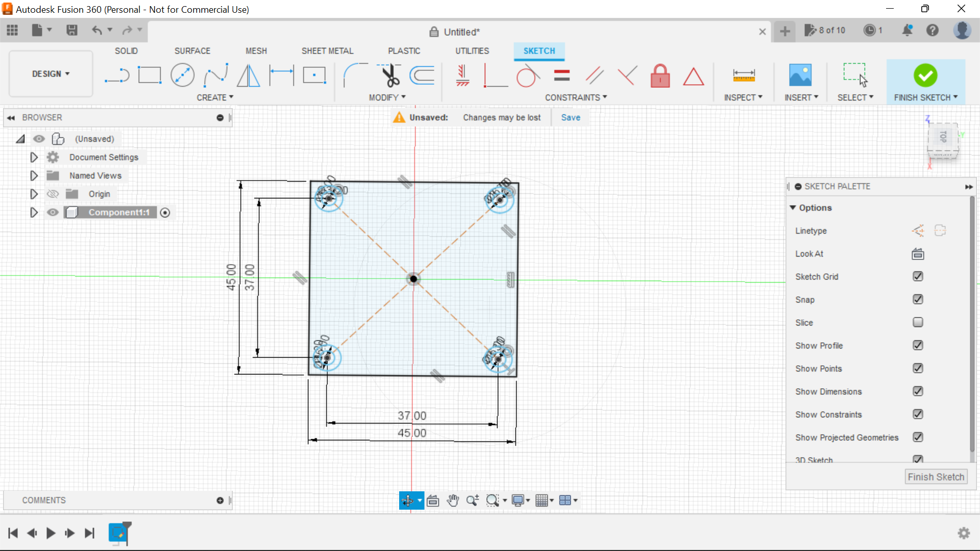Viewport: 980px width, 551px height.
Task: Click the Look At icon in Sketch Palette
Action: tap(918, 254)
